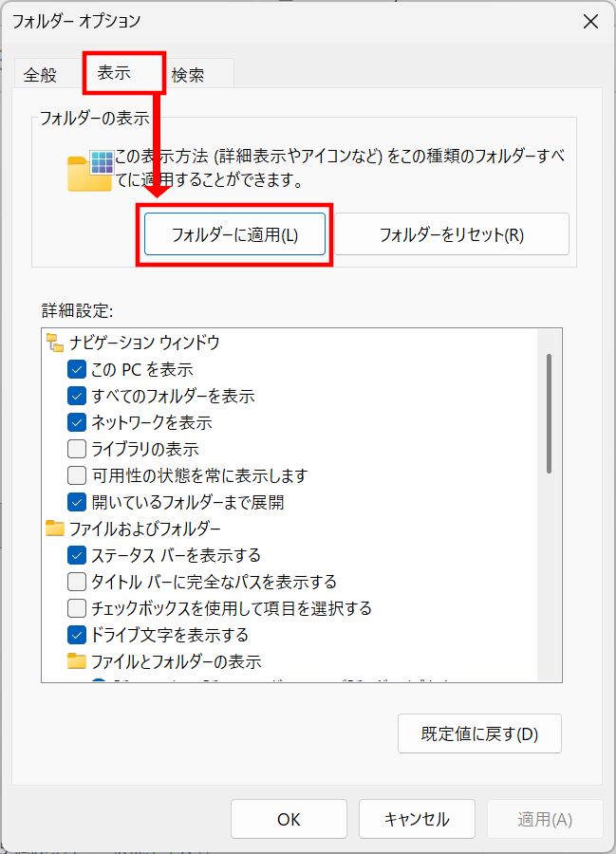Screen dimensions: 616x854
Task: Click the 詳細設定 list scrollbar thumb
Action: [549, 414]
